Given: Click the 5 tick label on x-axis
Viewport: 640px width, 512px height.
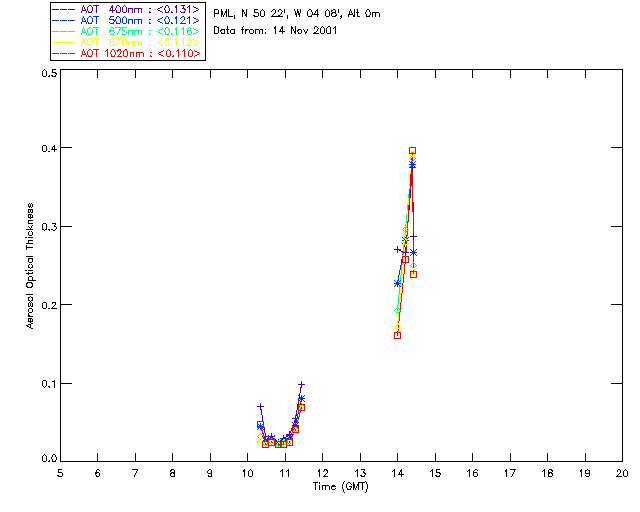Looking at the screenshot, I should point(60,472).
